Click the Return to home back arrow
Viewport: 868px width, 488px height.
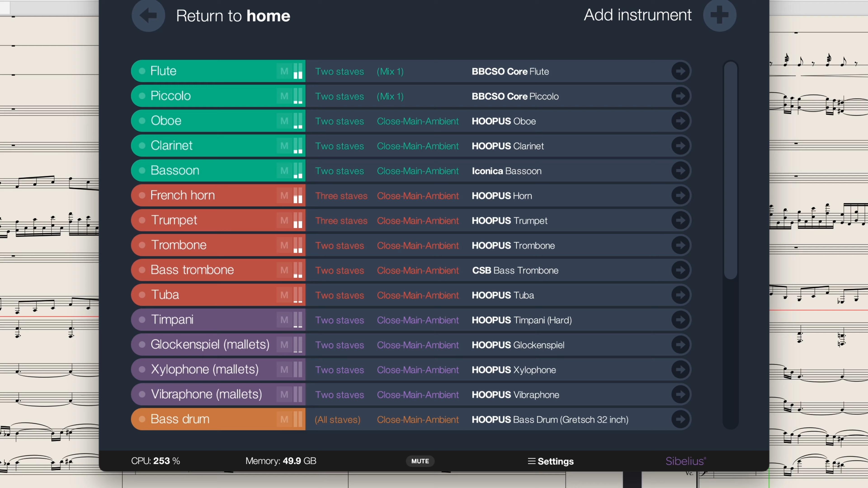tap(148, 15)
